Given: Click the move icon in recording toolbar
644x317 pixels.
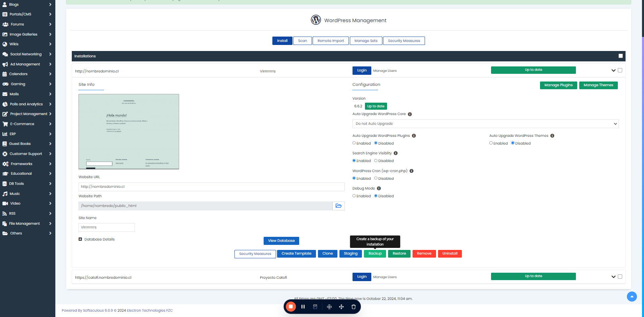Looking at the screenshot, I should pos(341,307).
